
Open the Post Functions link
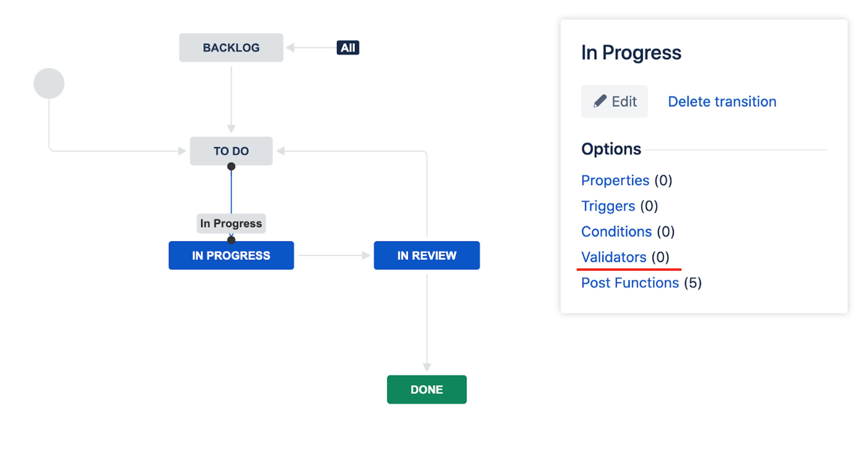coord(630,283)
